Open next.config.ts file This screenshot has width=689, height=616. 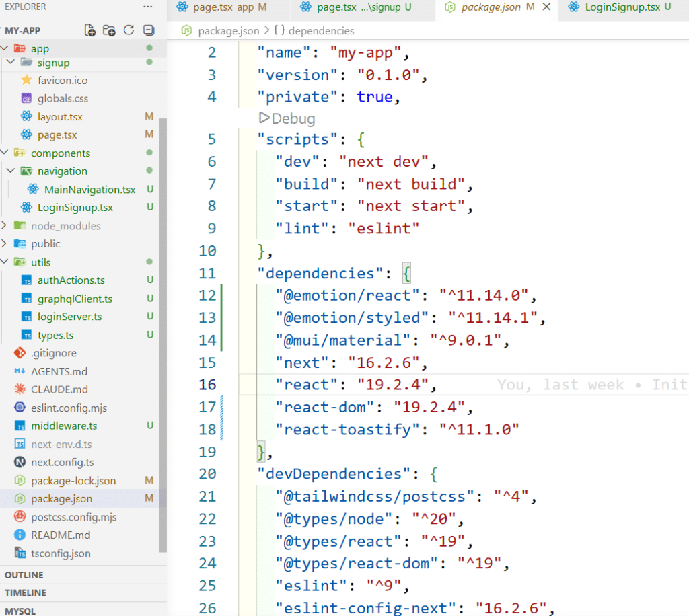click(63, 462)
